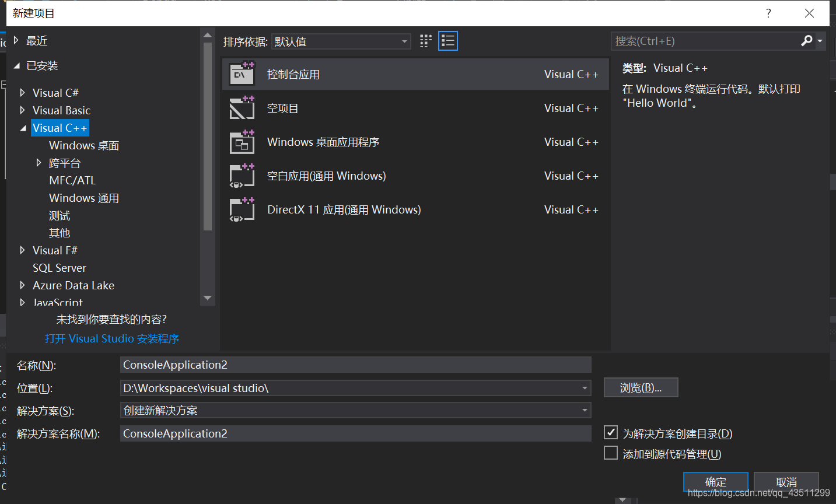This screenshot has width=836, height=504.
Task: Expand the Visual Basic node
Action: point(22,110)
